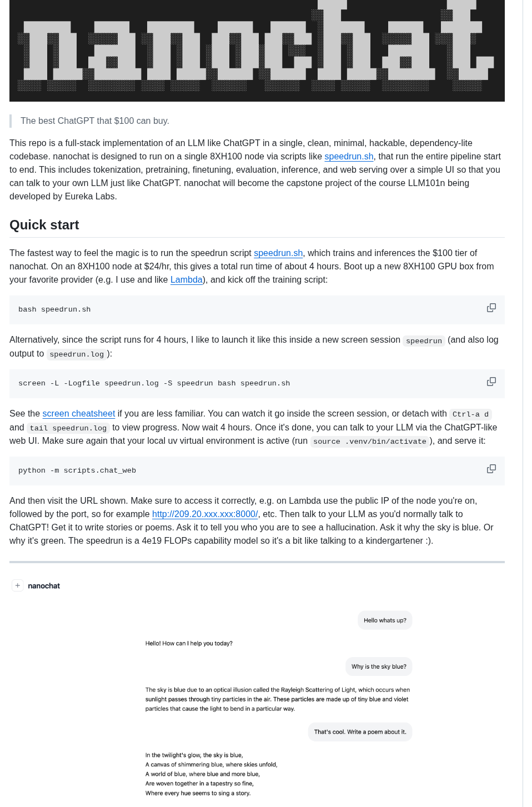Copy the screen session launch command

tap(491, 382)
